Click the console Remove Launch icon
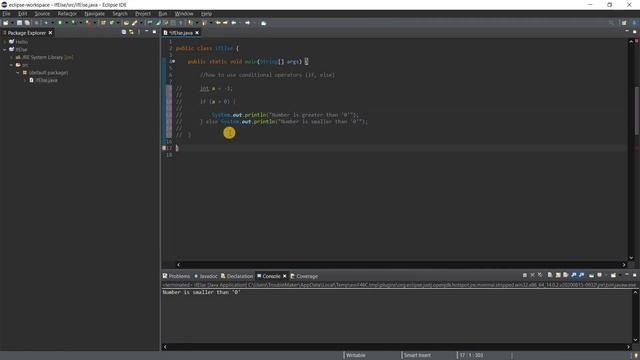 (532, 275)
